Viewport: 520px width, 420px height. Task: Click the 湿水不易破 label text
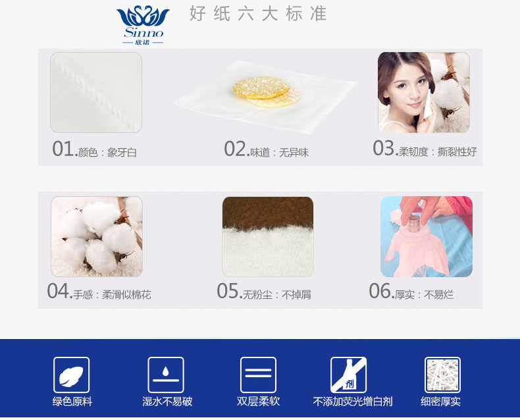coord(167,402)
